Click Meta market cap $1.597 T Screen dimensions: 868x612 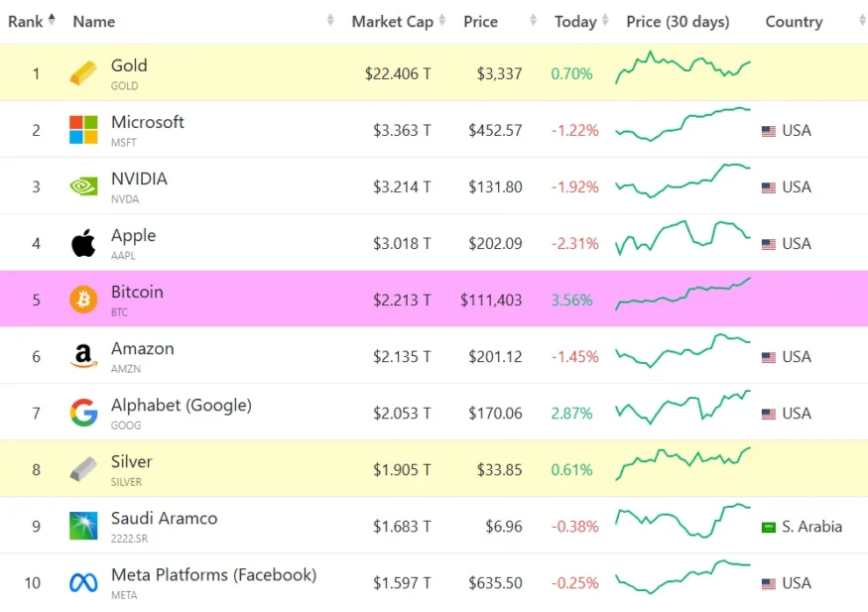point(402,583)
